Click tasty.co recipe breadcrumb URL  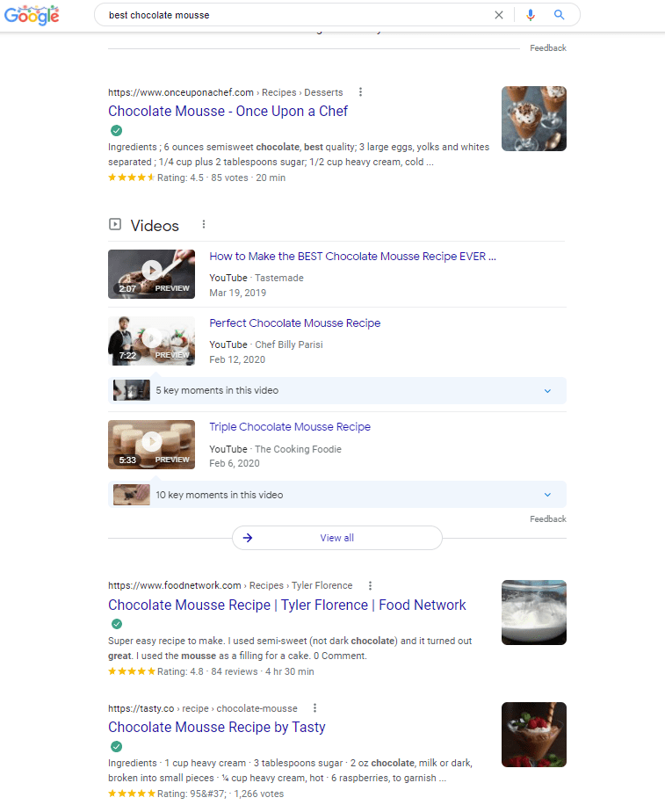(203, 708)
